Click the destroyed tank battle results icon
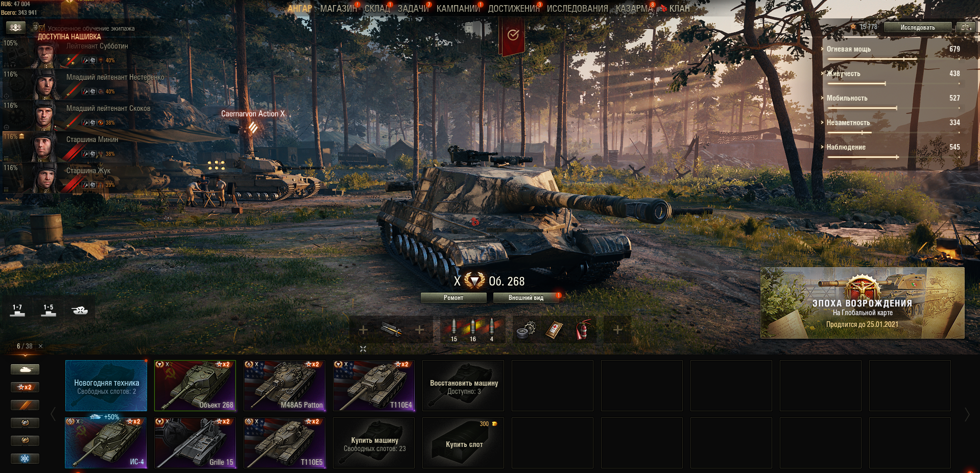Image resolution: width=980 pixels, height=473 pixels. pos(80,310)
